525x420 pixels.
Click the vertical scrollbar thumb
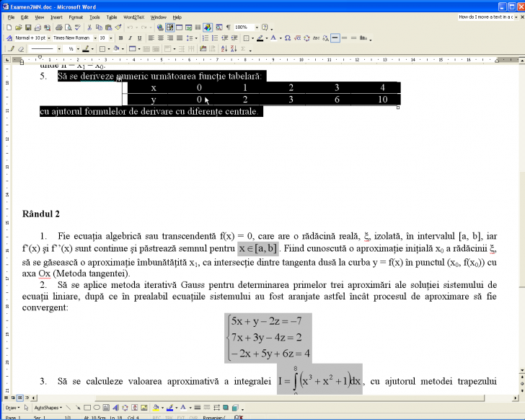click(522, 229)
